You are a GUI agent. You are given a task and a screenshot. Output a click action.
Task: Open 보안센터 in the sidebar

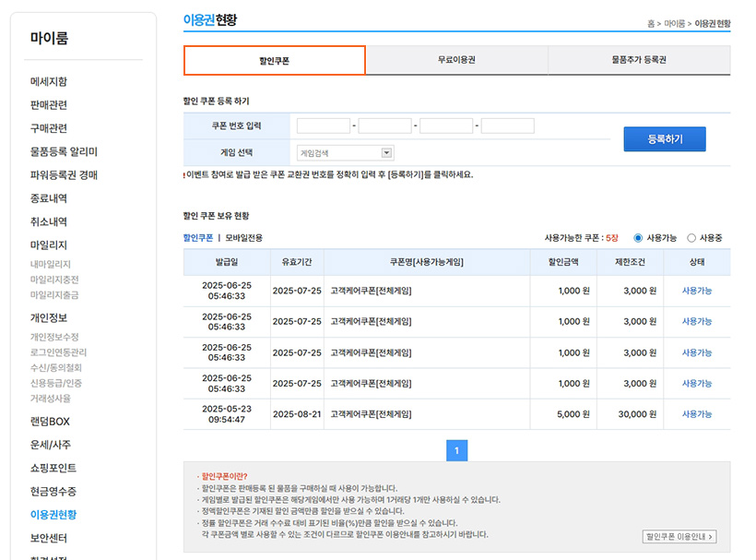click(49, 538)
